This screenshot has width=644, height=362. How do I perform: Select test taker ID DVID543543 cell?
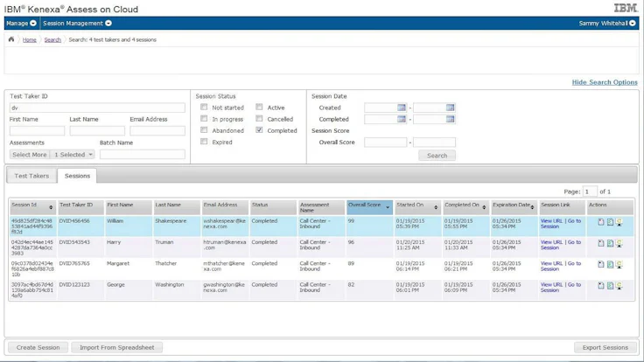80,247
